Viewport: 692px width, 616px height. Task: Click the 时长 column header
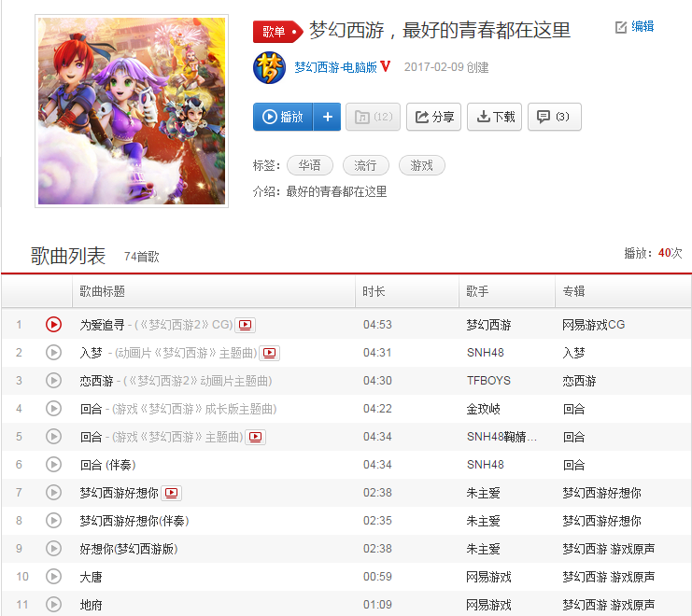(x=407, y=291)
